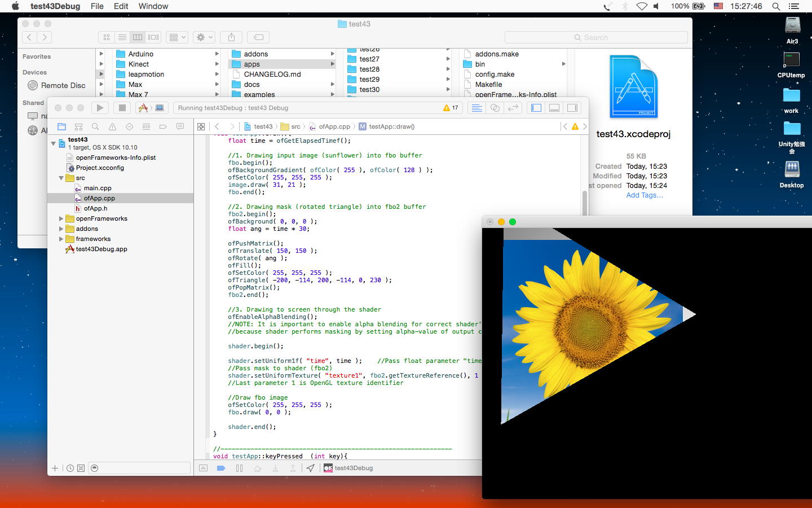The height and width of the screenshot is (508, 812).
Task: Open the Edit menu
Action: click(x=121, y=6)
